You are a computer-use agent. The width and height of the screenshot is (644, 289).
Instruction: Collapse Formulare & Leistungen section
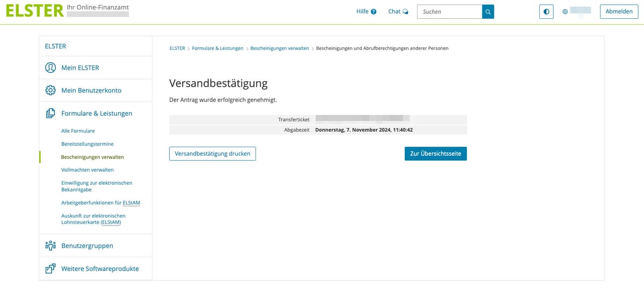point(97,113)
